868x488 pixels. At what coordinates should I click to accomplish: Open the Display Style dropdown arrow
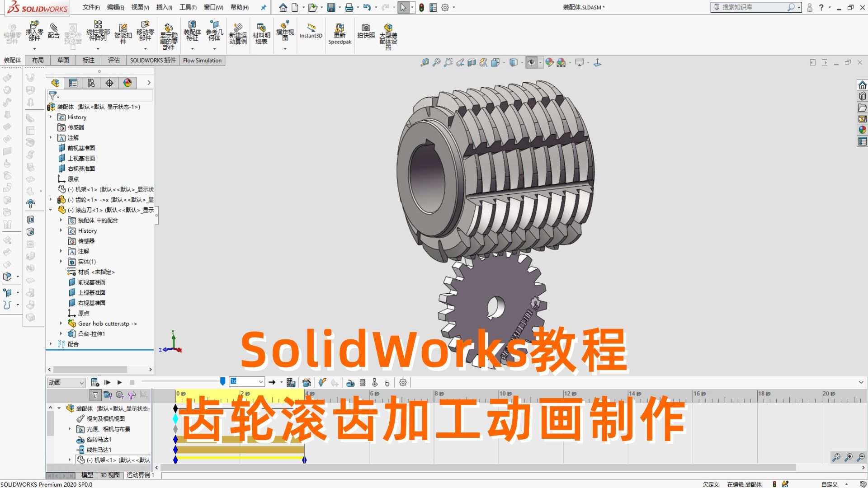point(521,63)
